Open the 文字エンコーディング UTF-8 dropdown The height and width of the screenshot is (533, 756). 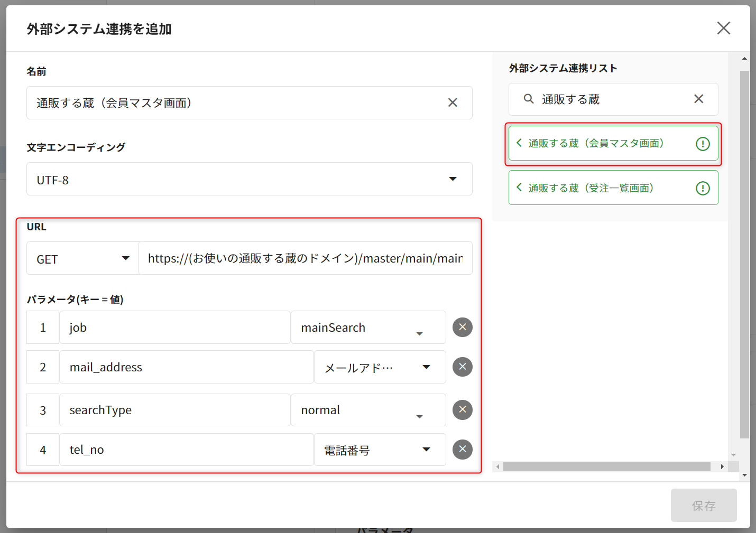[453, 179]
